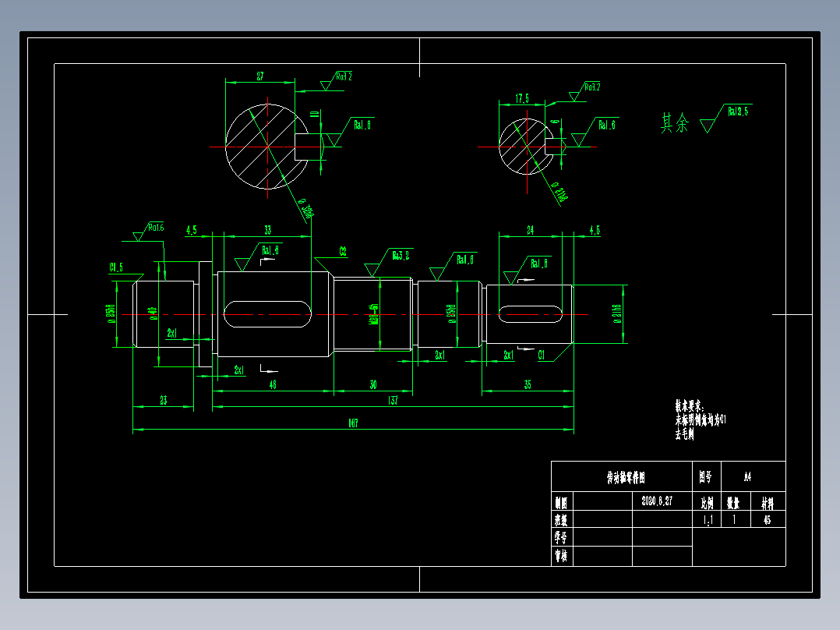This screenshot has height=630, width=840.
Task: Click the 数量 header cell
Action: point(735,502)
